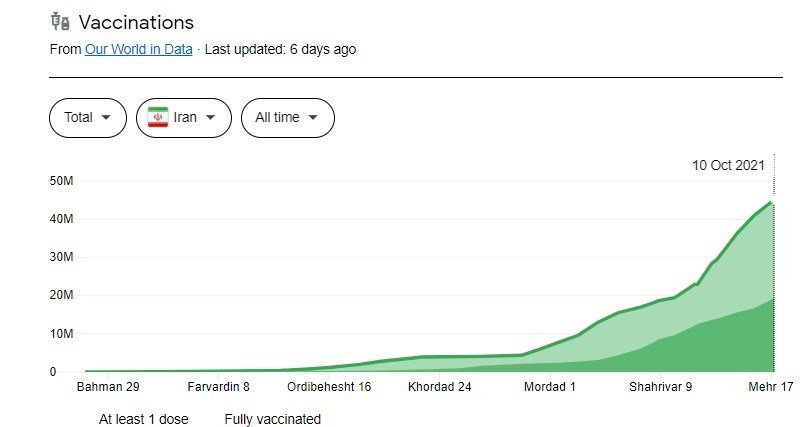Click the arrow next to Iran
Image resolution: width=807 pixels, height=427 pixels.
click(x=211, y=118)
